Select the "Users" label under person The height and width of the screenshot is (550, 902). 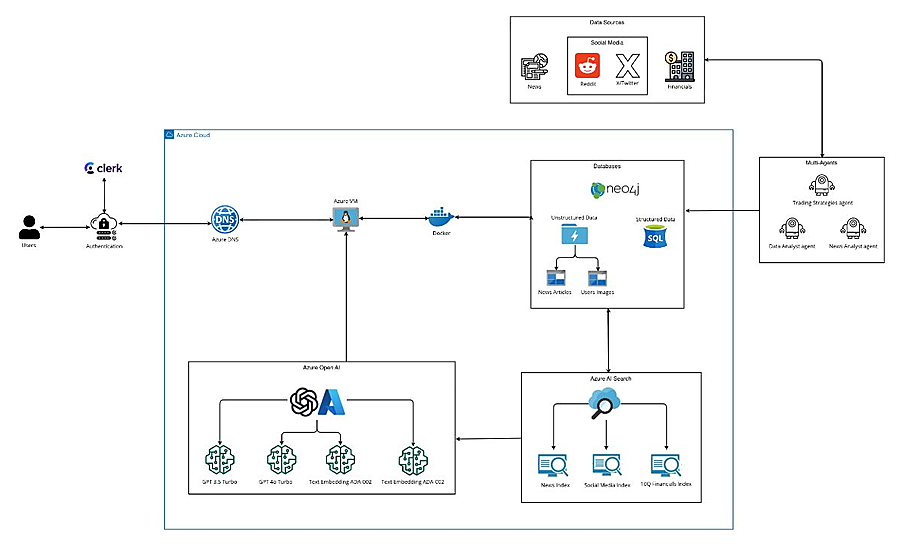click(29, 246)
